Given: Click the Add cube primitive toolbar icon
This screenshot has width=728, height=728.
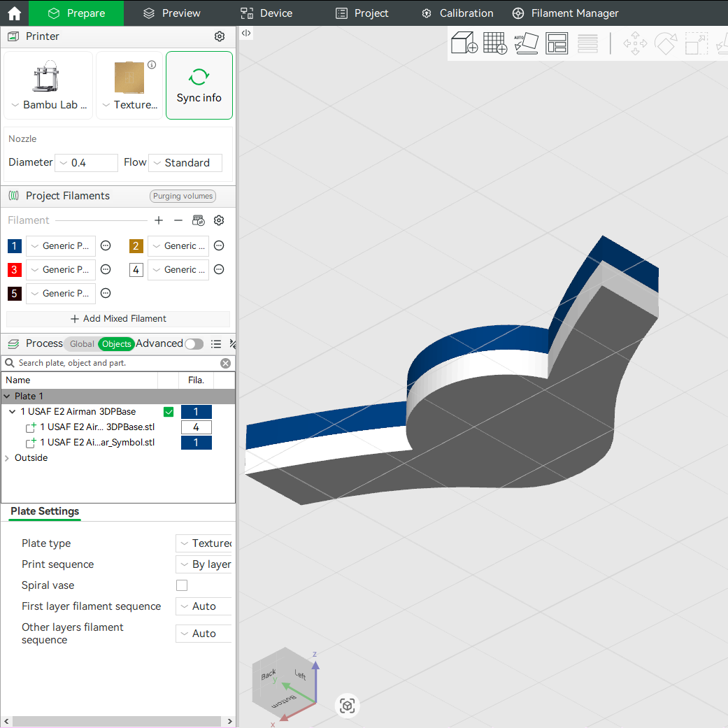Looking at the screenshot, I should coord(464,43).
